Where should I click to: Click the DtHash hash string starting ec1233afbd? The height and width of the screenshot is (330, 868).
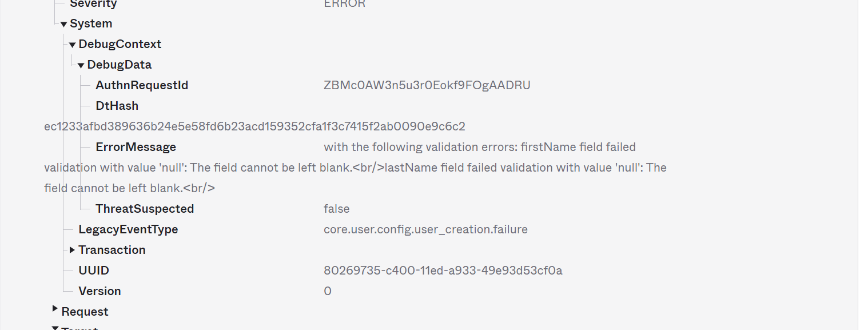[254, 126]
